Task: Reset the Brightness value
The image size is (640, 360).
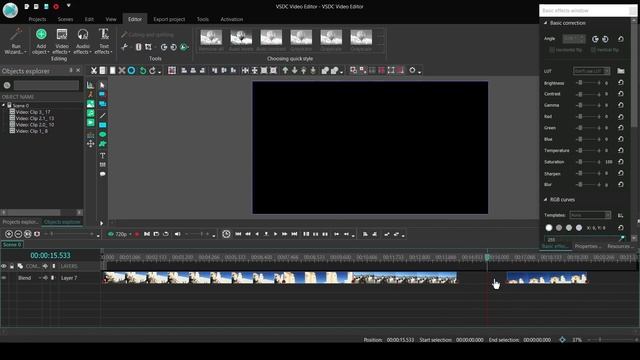Action: (x=621, y=82)
